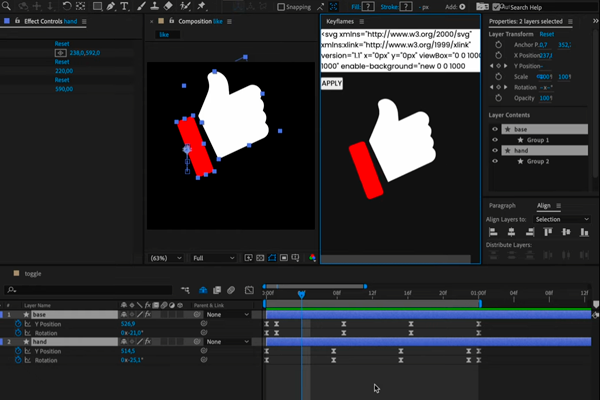600x400 pixels.
Task: Switch to the Paragraph tab
Action: (503, 205)
